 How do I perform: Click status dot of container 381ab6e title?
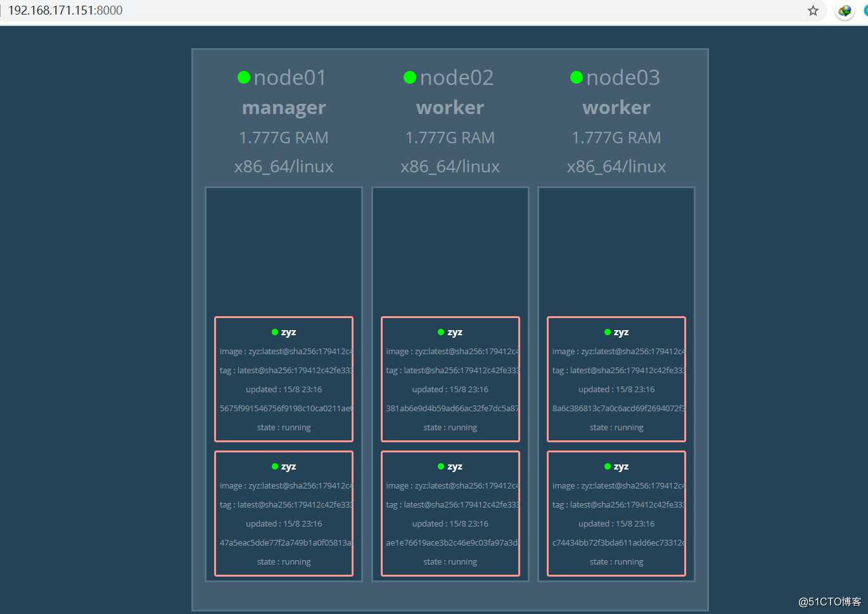(x=441, y=332)
